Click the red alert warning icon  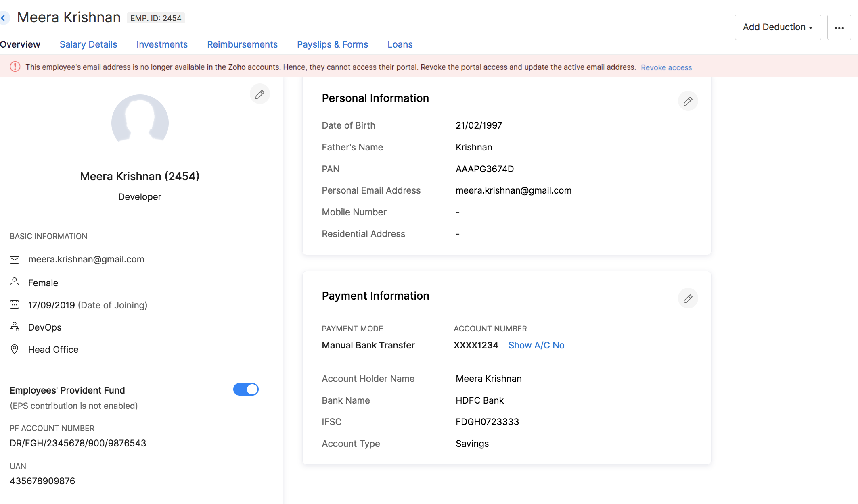click(15, 67)
